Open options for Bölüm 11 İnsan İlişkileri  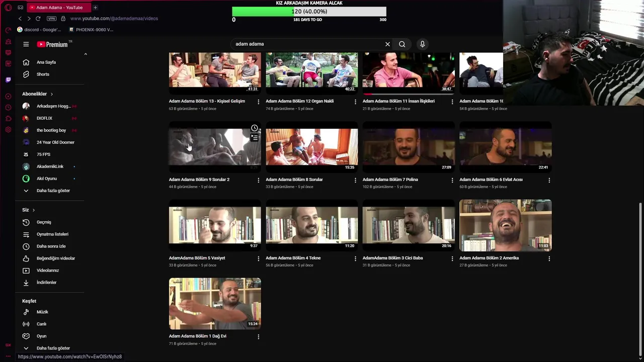click(452, 102)
